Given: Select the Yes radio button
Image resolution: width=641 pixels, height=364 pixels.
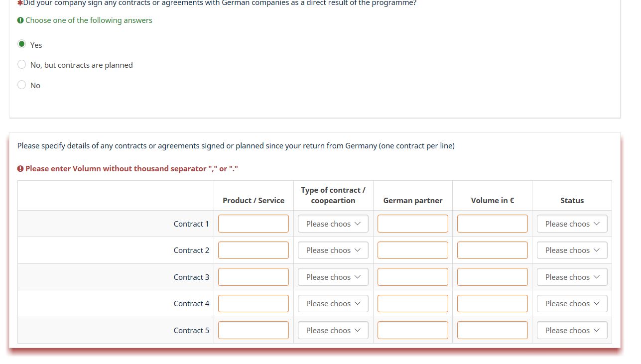Looking at the screenshot, I should click(21, 44).
